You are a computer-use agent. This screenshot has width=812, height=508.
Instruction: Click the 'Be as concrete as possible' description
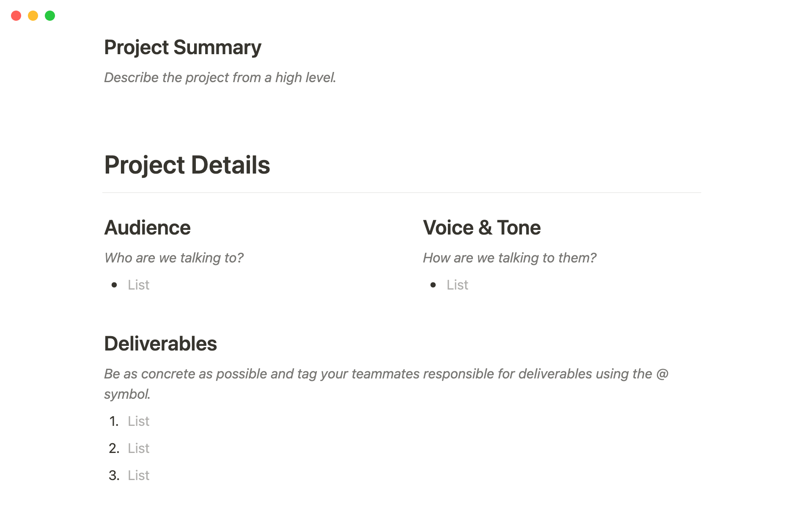point(386,374)
